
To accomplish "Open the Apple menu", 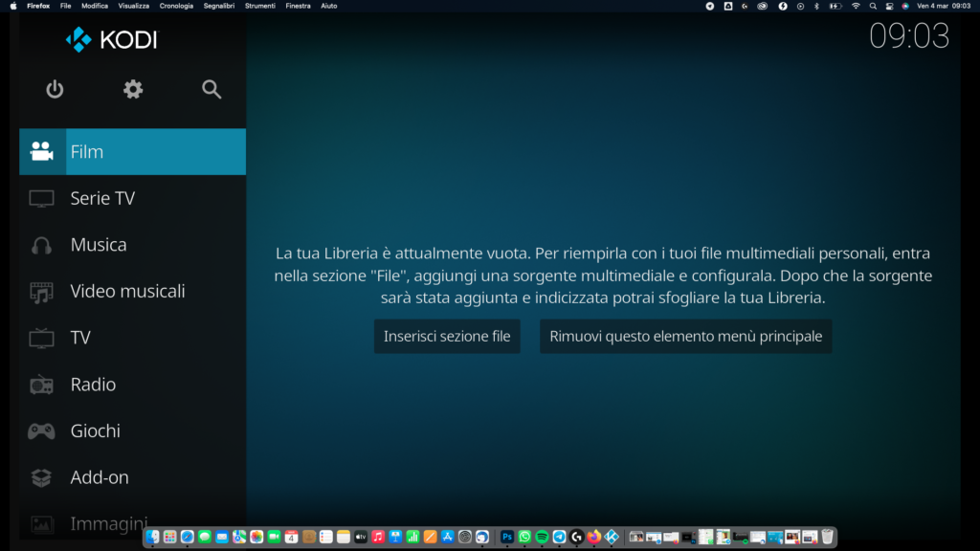I will [x=13, y=6].
